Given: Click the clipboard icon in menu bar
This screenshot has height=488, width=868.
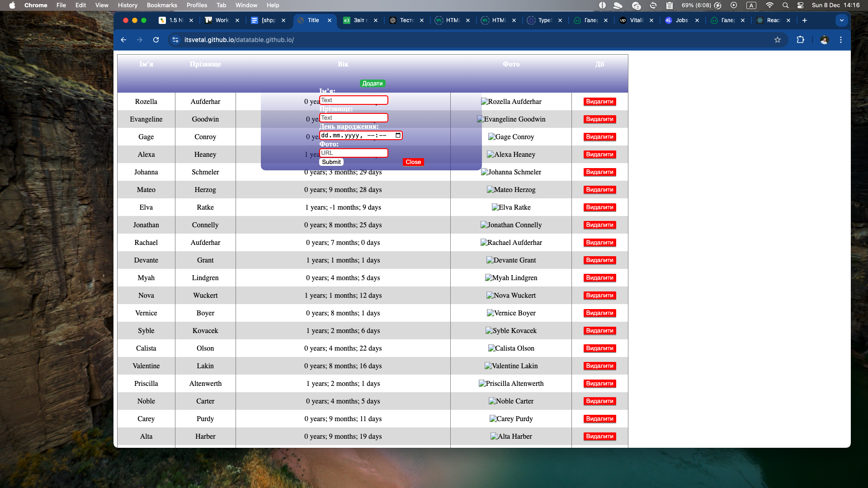Looking at the screenshot, I should point(670,5).
